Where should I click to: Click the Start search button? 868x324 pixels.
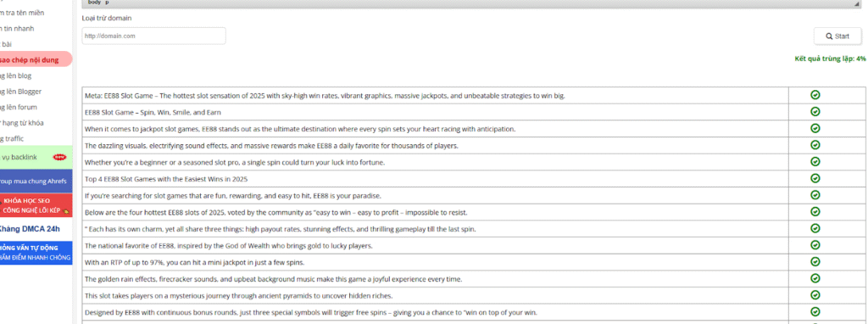(x=837, y=36)
